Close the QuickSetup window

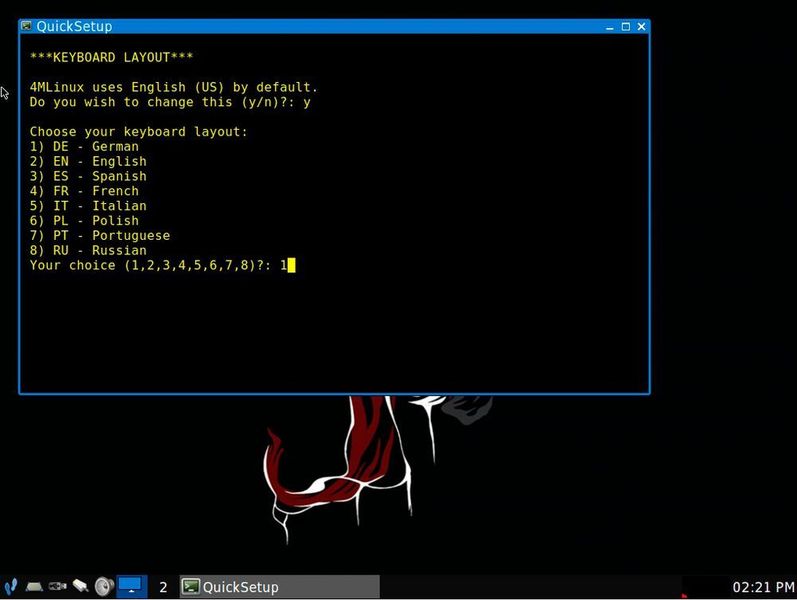(x=641, y=26)
